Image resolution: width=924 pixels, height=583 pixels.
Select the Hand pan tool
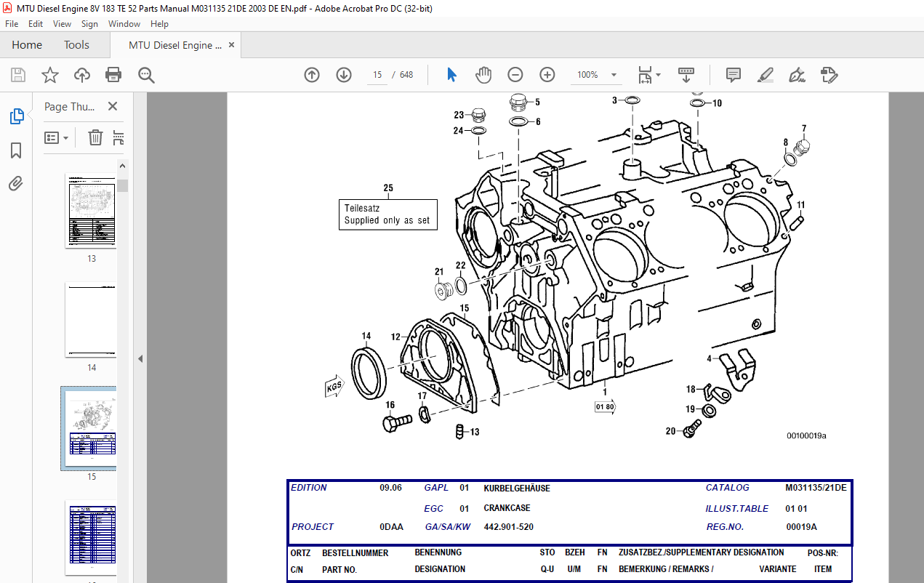pos(483,75)
